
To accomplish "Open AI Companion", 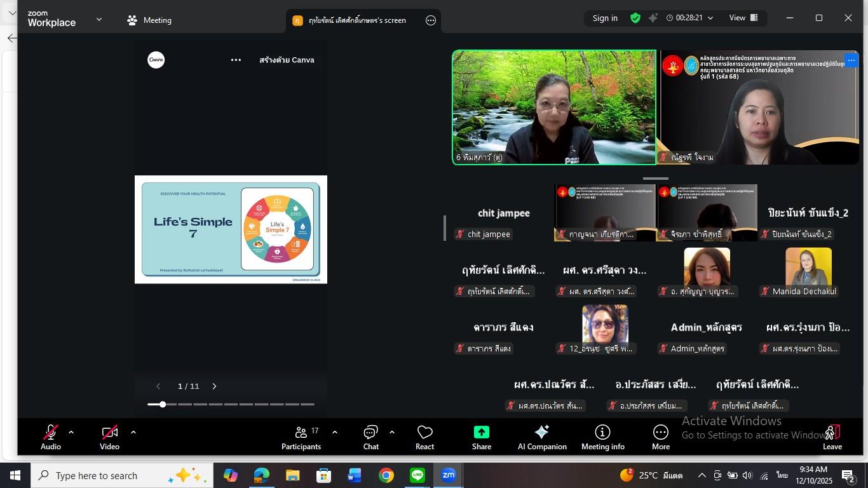I will click(541, 437).
